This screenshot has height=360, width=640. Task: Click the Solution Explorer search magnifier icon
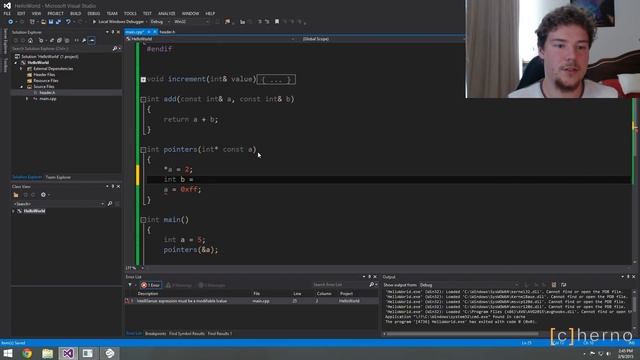[x=115, y=49]
